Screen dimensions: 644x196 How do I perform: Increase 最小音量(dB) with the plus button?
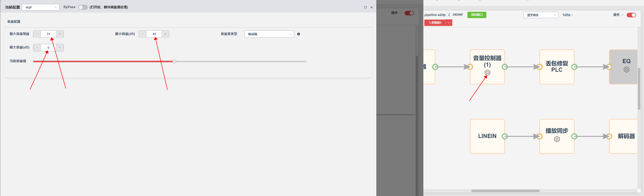click(x=165, y=34)
